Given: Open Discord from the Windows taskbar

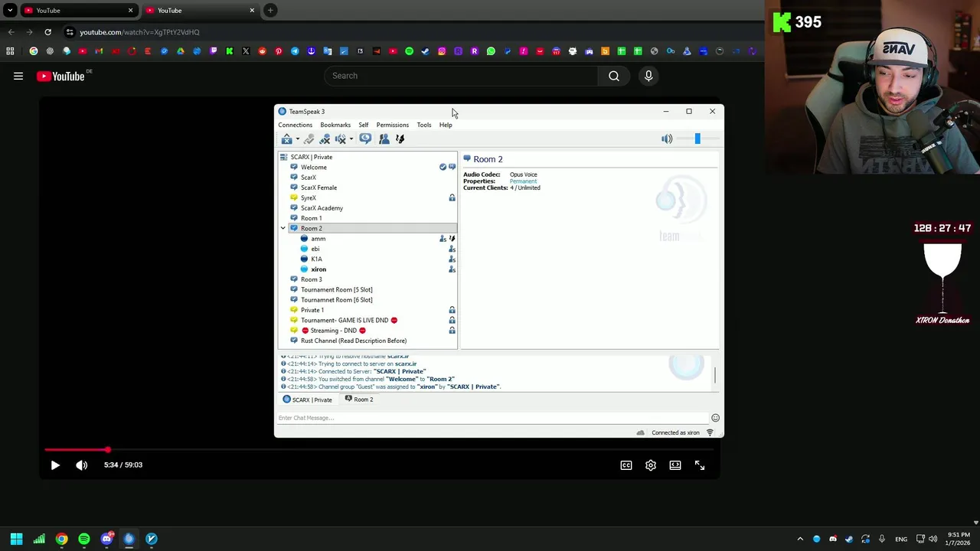Looking at the screenshot, I should pyautogui.click(x=106, y=539).
